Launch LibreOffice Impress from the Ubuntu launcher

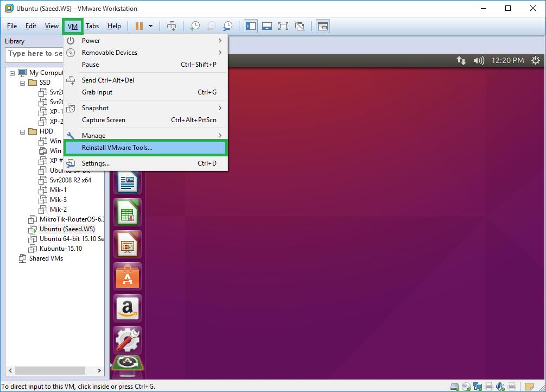coord(128,244)
